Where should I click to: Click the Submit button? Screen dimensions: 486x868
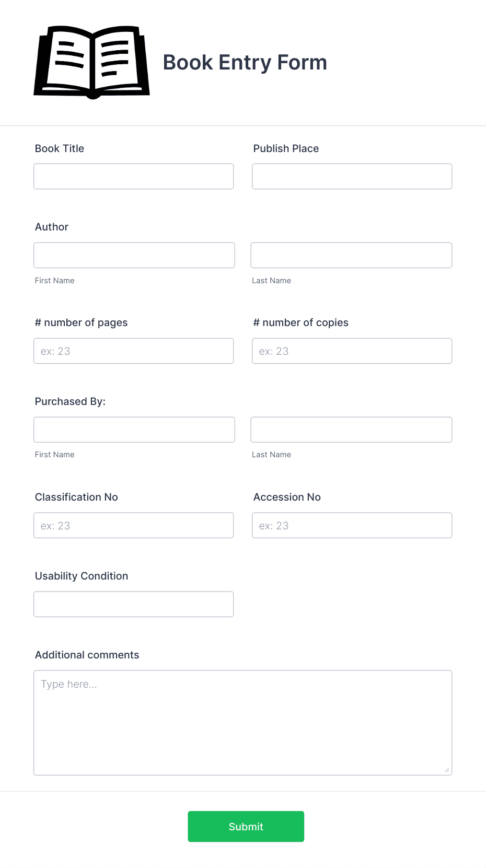[x=246, y=826]
